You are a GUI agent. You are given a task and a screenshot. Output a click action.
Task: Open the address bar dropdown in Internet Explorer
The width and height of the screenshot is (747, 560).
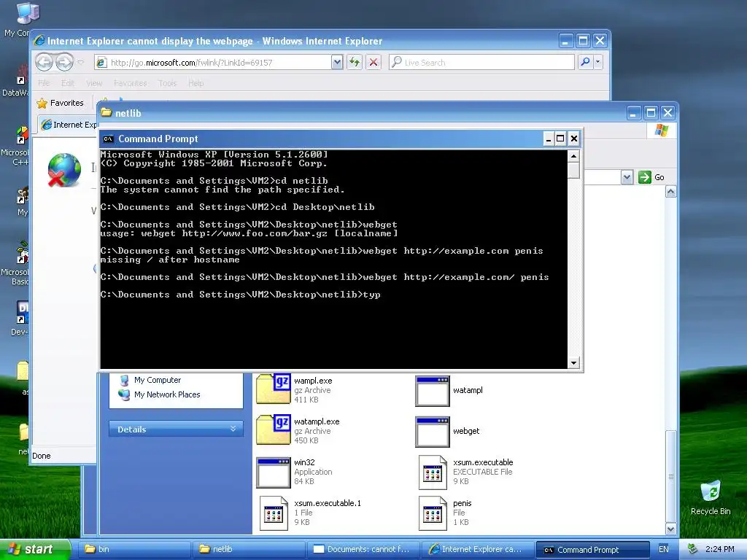pyautogui.click(x=337, y=62)
